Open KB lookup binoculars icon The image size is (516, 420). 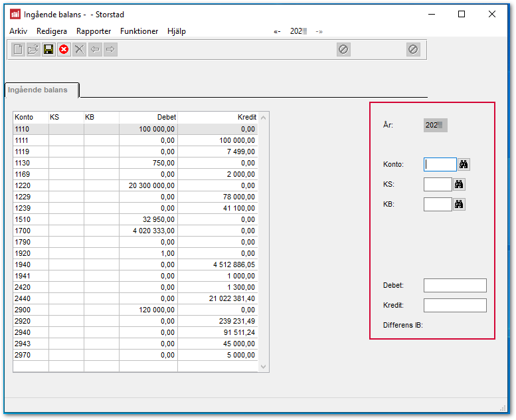[459, 204]
